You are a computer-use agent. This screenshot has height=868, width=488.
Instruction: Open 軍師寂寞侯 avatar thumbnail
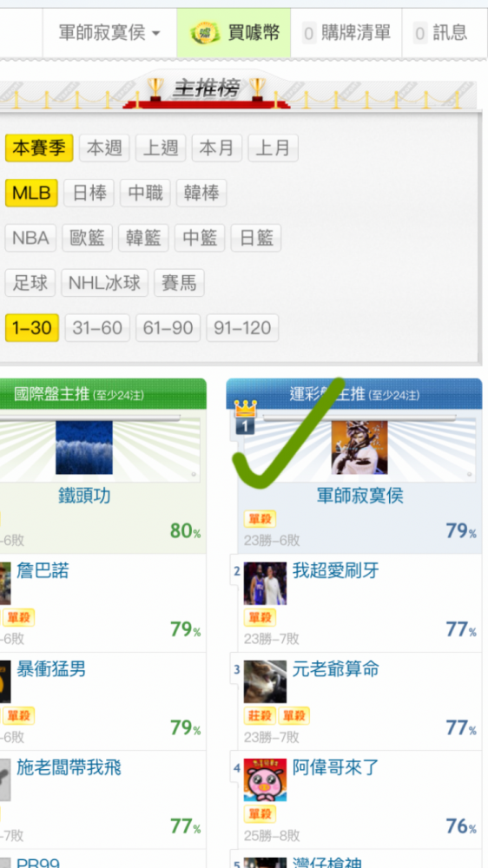click(x=359, y=447)
